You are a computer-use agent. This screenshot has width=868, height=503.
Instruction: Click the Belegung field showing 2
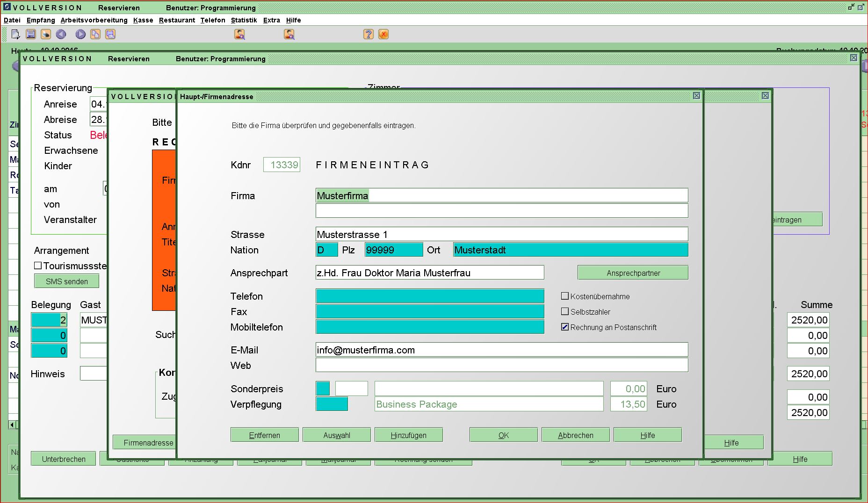tap(49, 320)
